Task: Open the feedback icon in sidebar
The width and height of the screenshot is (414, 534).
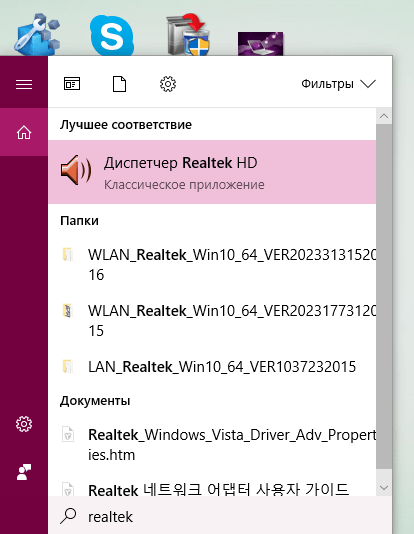Action: click(x=24, y=472)
